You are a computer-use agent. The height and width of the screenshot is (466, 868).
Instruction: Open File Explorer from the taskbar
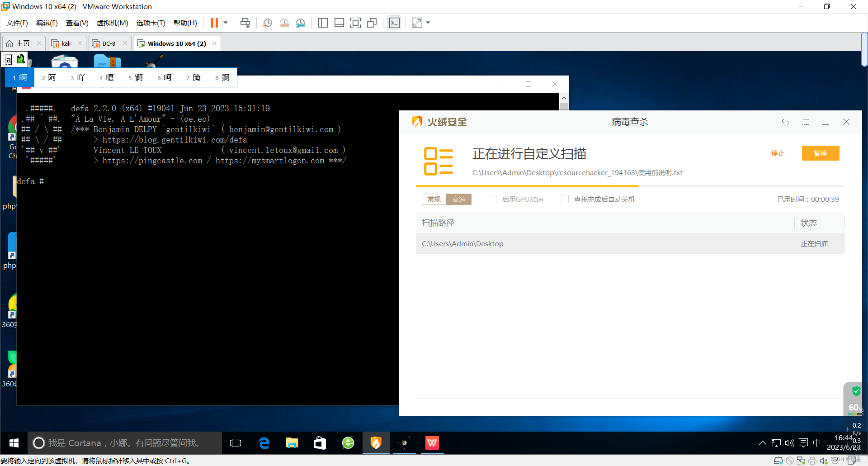292,443
